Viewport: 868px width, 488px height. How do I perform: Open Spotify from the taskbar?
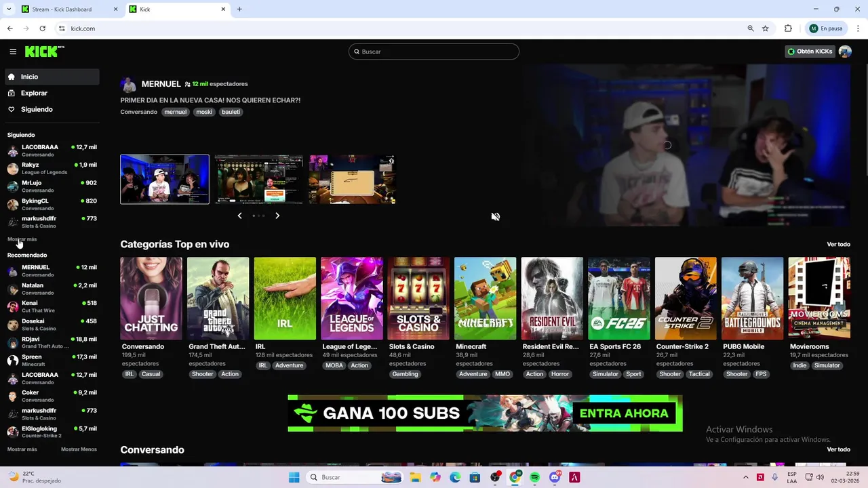pos(534,477)
